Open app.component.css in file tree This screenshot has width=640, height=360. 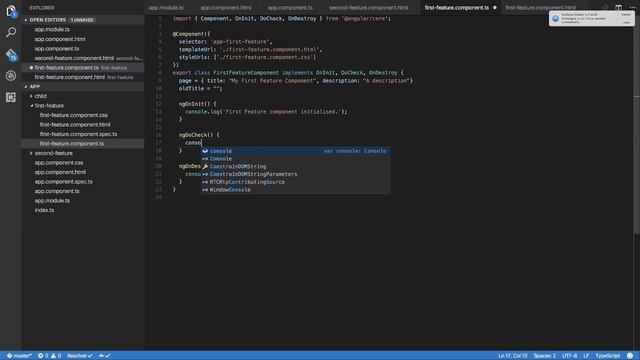click(x=82, y=162)
